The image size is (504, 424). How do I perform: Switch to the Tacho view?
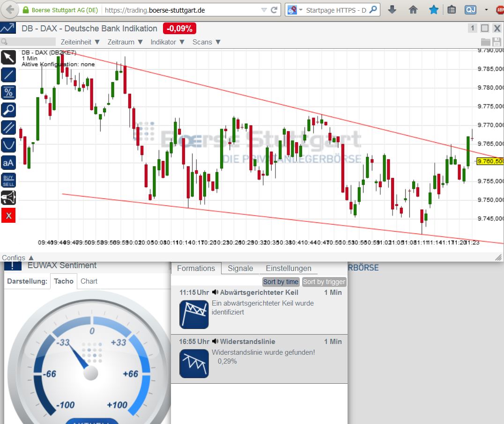tap(63, 281)
